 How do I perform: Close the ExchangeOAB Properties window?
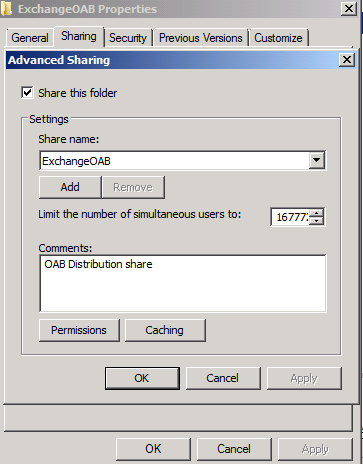[x=349, y=9]
